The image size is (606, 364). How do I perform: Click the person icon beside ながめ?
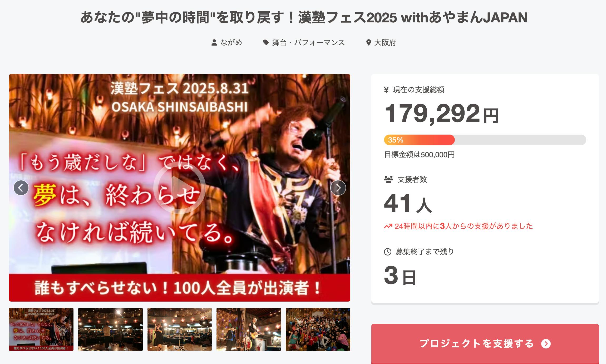(214, 42)
